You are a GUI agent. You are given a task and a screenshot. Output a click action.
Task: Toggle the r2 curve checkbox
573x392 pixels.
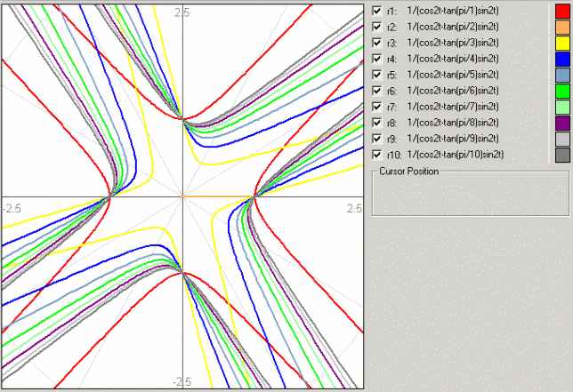point(377,27)
